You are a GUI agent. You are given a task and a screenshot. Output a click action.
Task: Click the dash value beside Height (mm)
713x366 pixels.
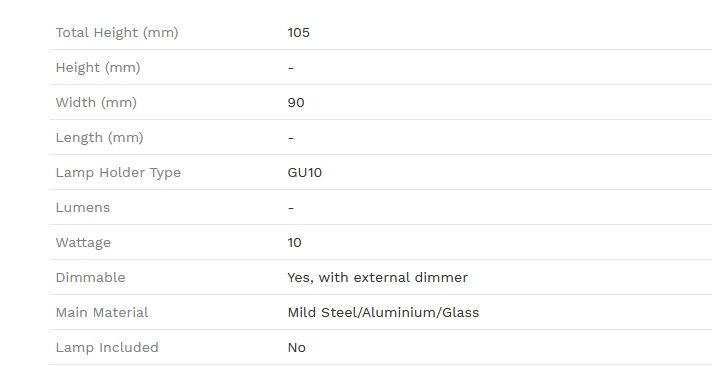point(291,68)
